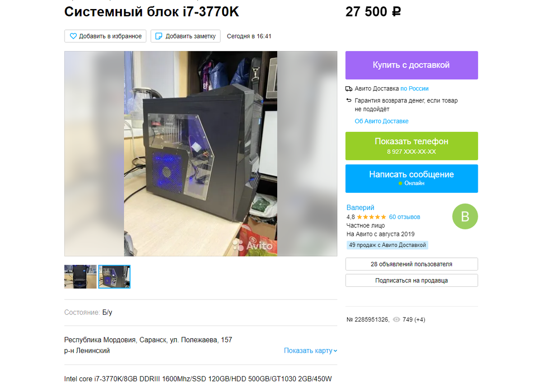The height and width of the screenshot is (392, 542).
Task: Reveal seller number via Показать телефон
Action: coord(411,146)
